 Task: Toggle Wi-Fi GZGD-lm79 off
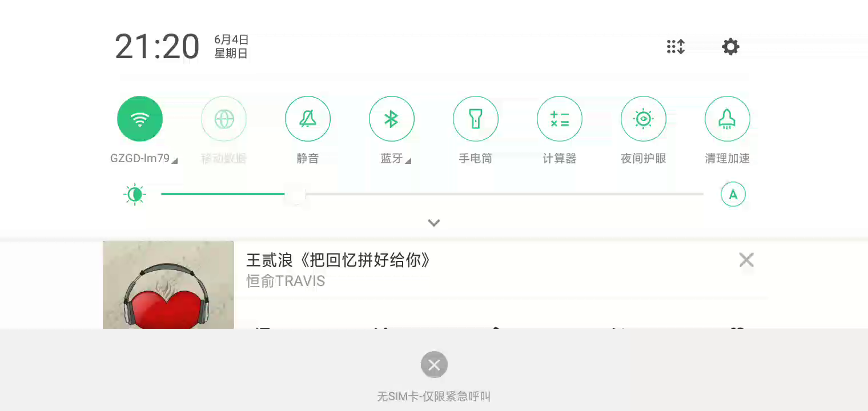coord(140,119)
